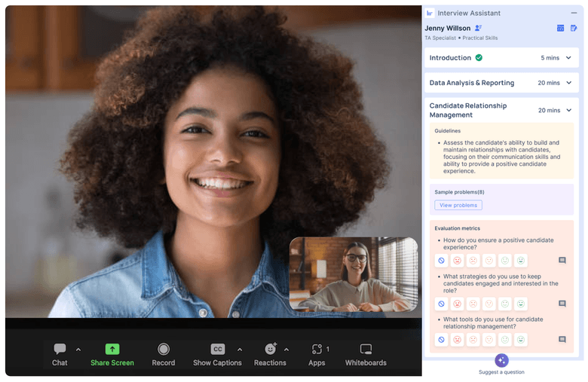Click the Suggest a question sparkle button
Screen dimensions: 588x382
(501, 360)
